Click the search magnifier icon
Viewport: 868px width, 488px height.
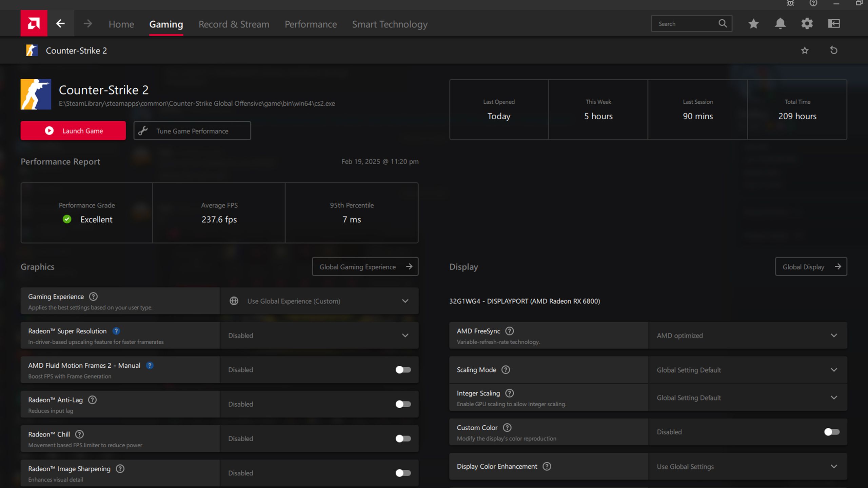(x=722, y=23)
